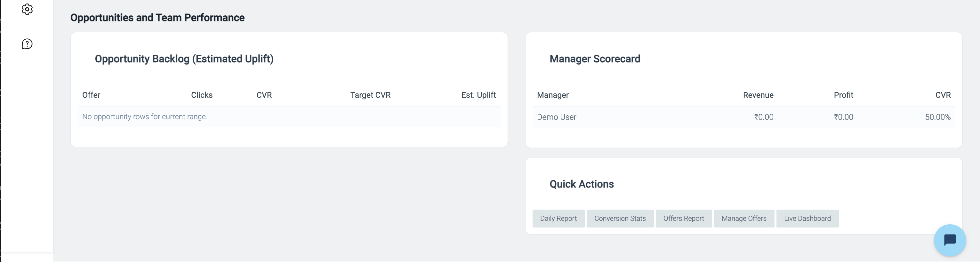Click the Offer column header
This screenshot has height=262, width=980.
91,95
